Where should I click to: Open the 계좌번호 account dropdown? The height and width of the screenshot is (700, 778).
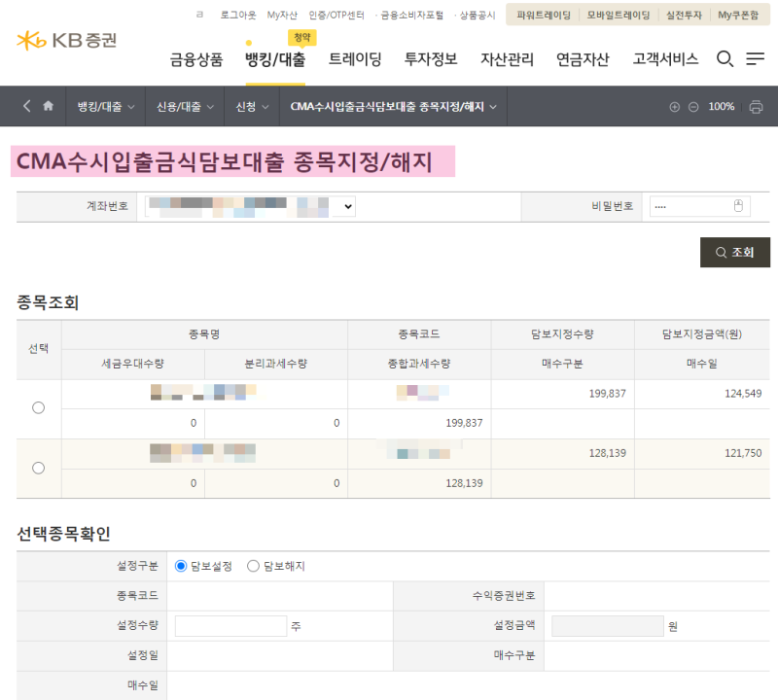[x=346, y=206]
